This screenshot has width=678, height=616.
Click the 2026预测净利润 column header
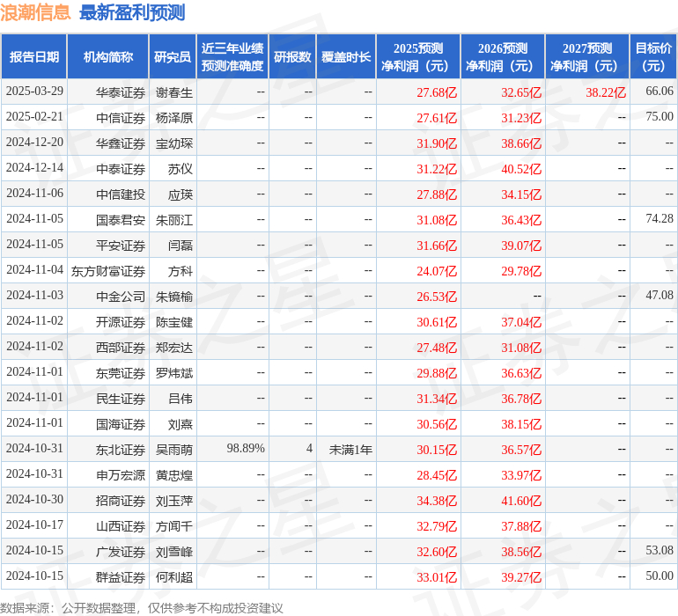pos(503,57)
